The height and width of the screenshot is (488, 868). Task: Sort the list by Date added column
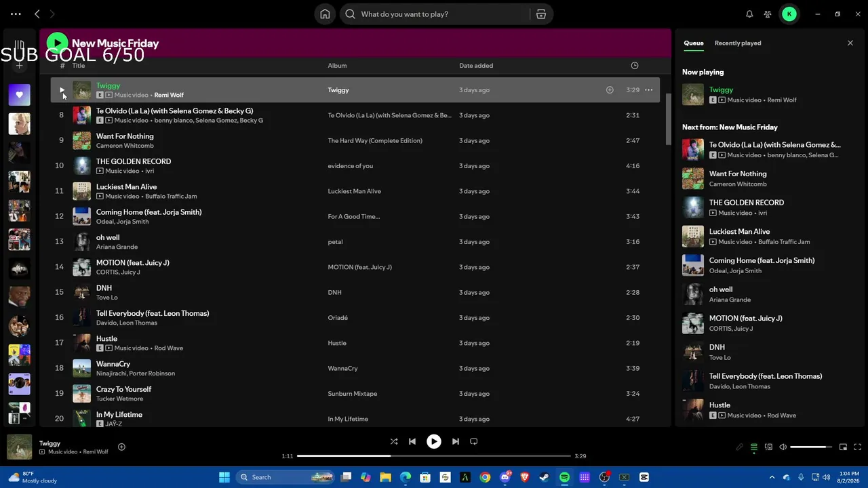click(x=476, y=66)
